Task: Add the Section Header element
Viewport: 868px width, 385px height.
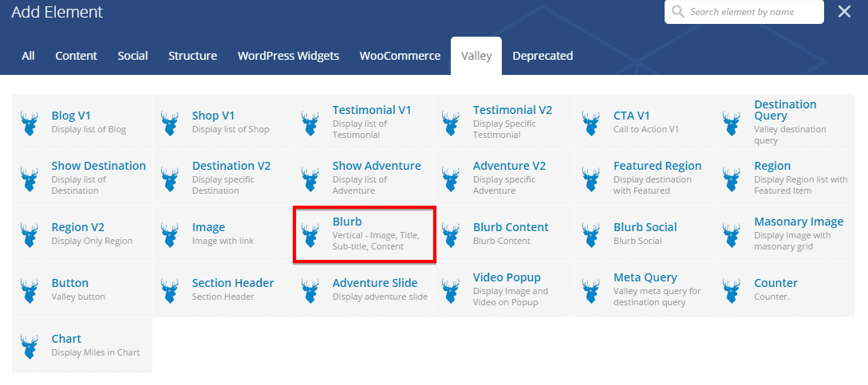Action: (x=233, y=283)
